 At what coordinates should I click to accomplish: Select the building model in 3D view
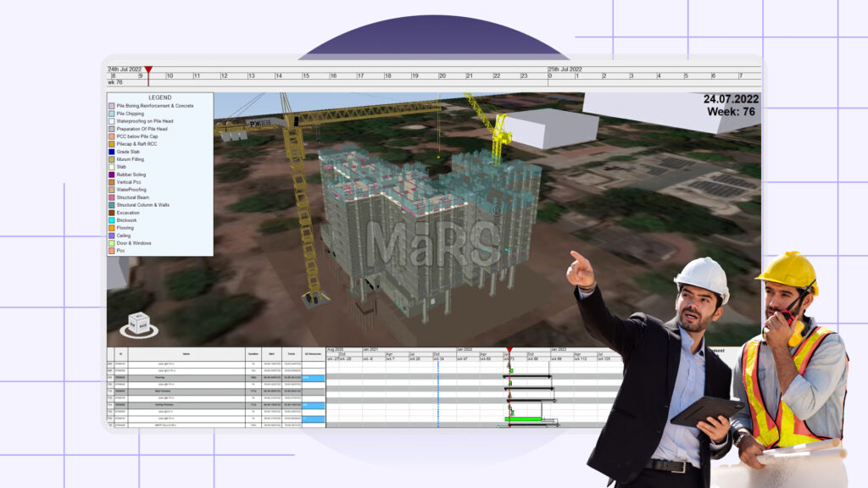pyautogui.click(x=429, y=232)
